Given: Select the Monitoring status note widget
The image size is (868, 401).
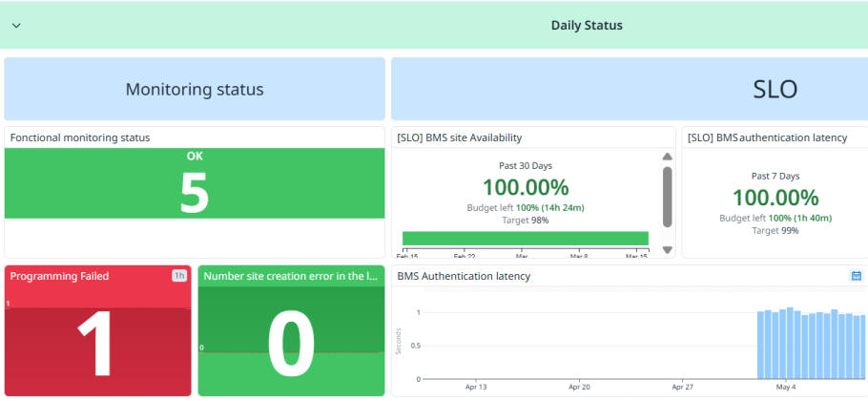Looking at the screenshot, I should click(x=195, y=90).
